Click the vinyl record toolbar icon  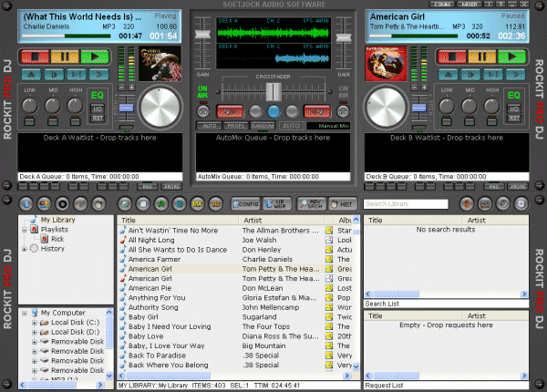[x=62, y=204]
